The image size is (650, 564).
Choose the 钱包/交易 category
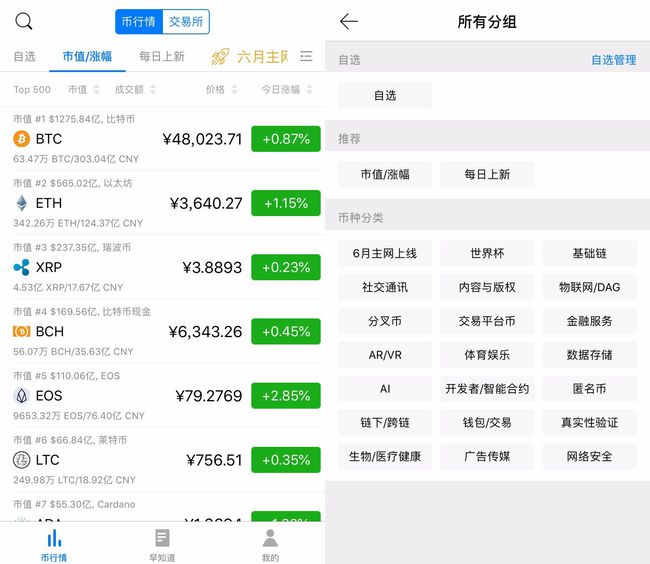[x=487, y=423]
